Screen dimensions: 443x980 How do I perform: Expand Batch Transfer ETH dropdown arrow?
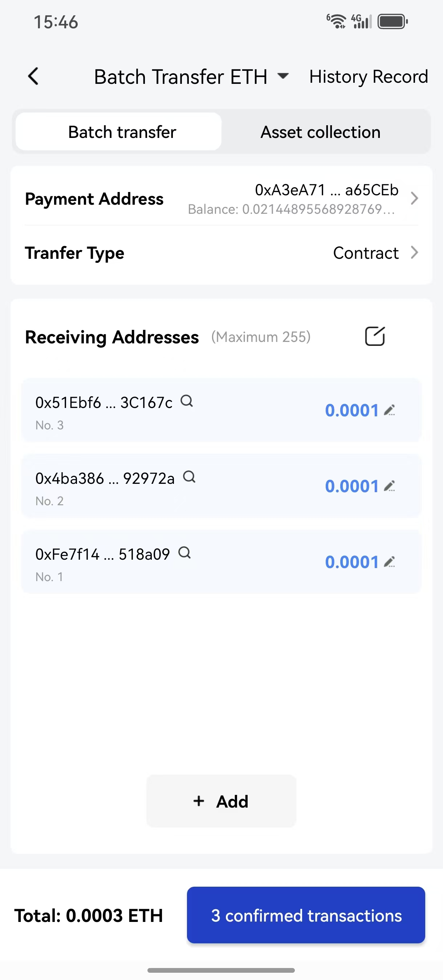(x=283, y=76)
